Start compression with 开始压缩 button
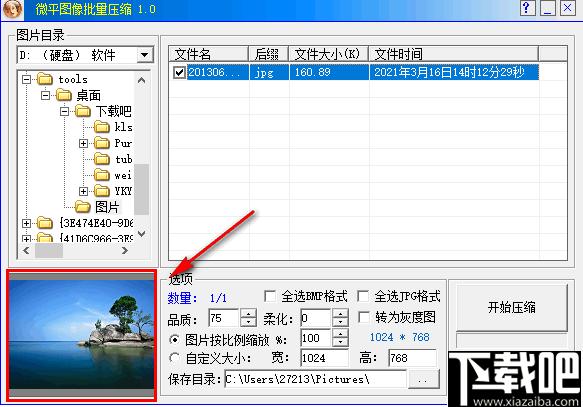Image resolution: width=583 pixels, height=407 pixels. (x=512, y=307)
